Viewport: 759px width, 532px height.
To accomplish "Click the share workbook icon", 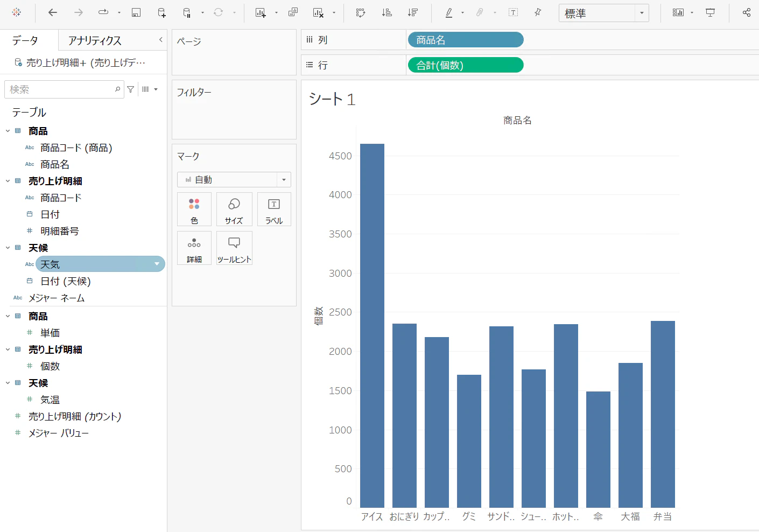I will pyautogui.click(x=746, y=12).
